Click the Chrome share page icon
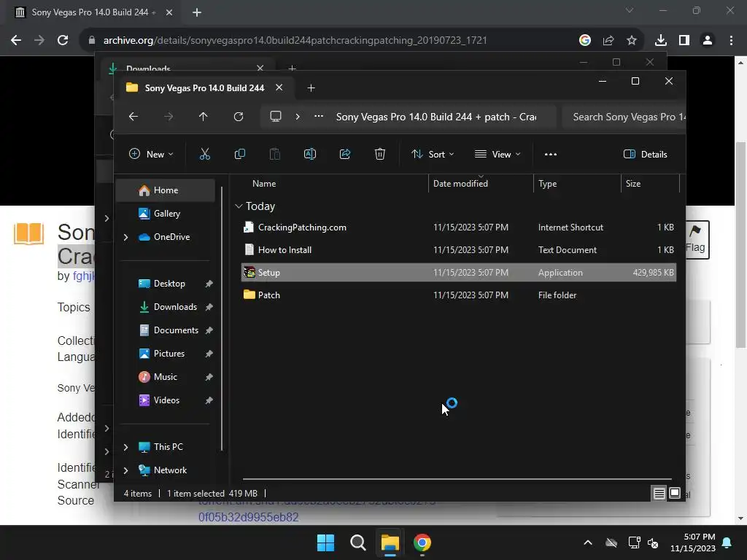747x560 pixels. [608, 41]
